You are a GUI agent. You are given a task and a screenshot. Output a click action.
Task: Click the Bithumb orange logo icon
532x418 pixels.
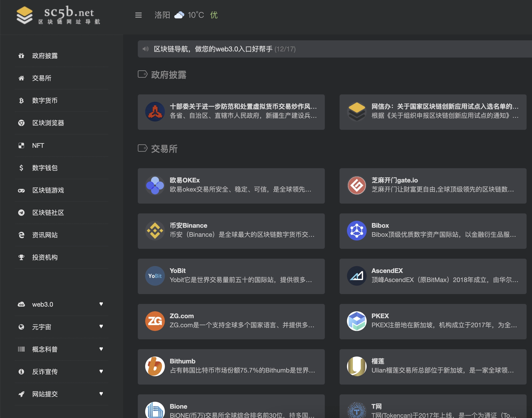click(155, 367)
